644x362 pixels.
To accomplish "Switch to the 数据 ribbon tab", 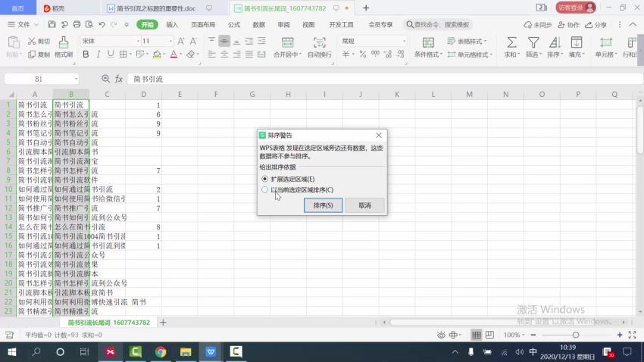I will point(259,25).
